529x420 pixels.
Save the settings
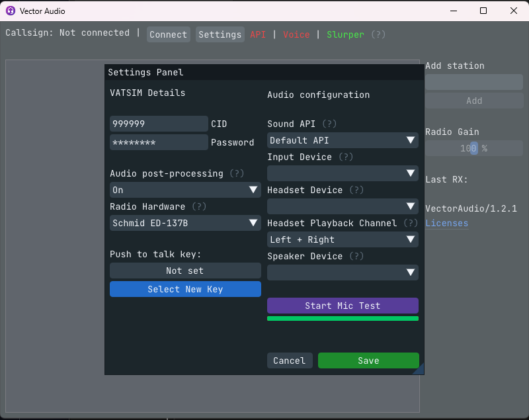pyautogui.click(x=368, y=360)
